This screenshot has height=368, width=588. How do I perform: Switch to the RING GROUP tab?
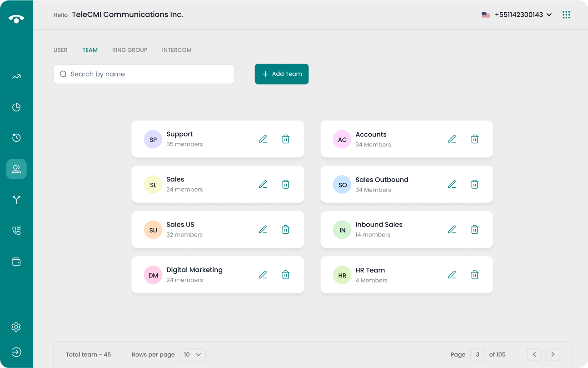[130, 50]
